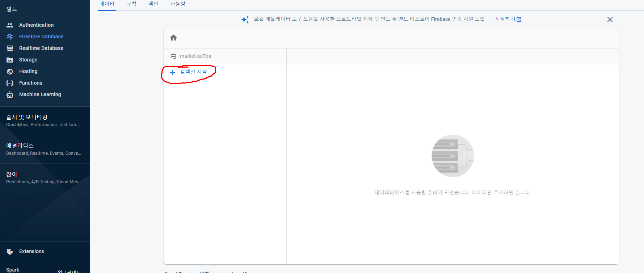Switch to the 색인 tab
Image resolution: width=644 pixels, height=273 pixels.
(153, 4)
